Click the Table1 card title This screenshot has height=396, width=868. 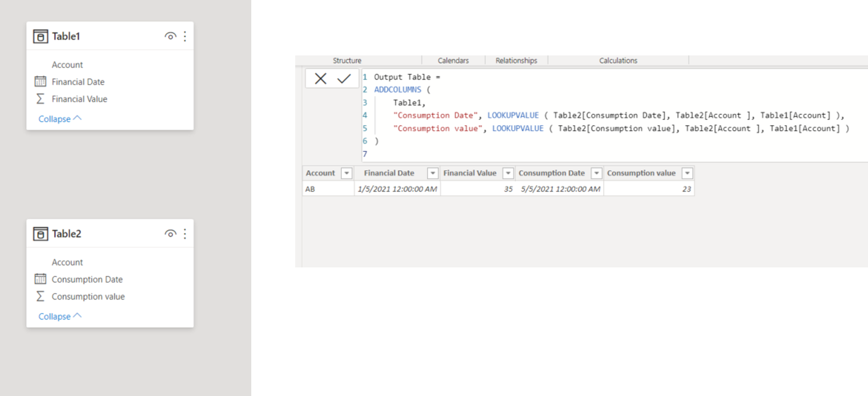[x=66, y=37]
